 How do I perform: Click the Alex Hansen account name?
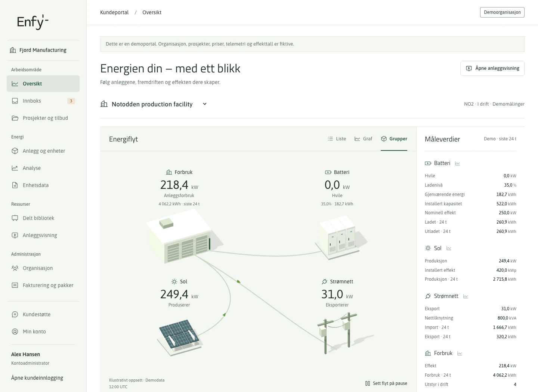pos(25,354)
